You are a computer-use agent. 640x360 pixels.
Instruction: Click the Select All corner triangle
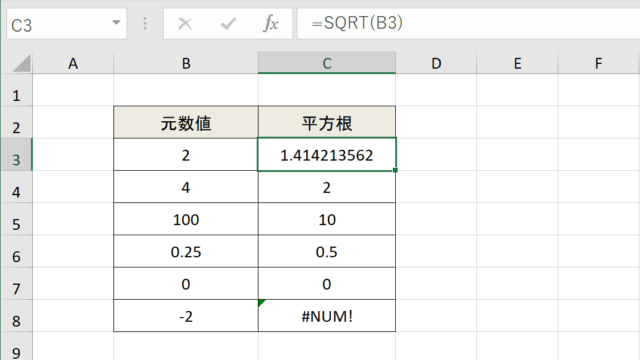point(22,63)
